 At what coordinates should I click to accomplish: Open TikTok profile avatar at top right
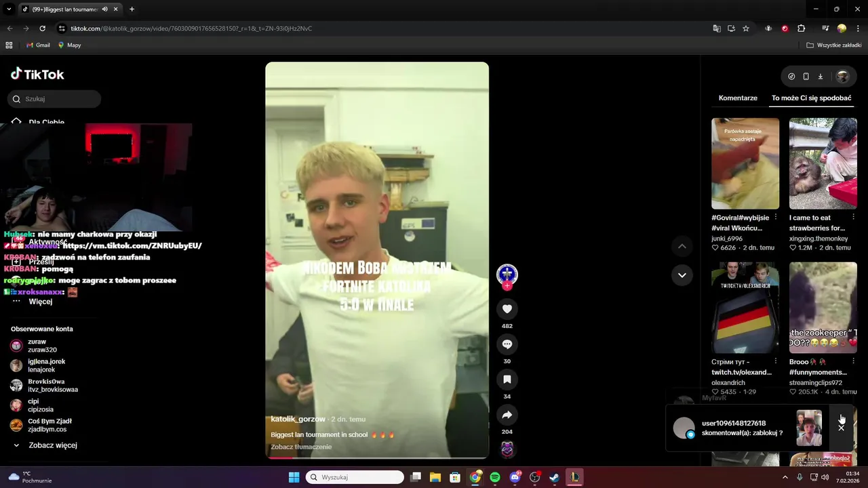pyautogui.click(x=843, y=77)
